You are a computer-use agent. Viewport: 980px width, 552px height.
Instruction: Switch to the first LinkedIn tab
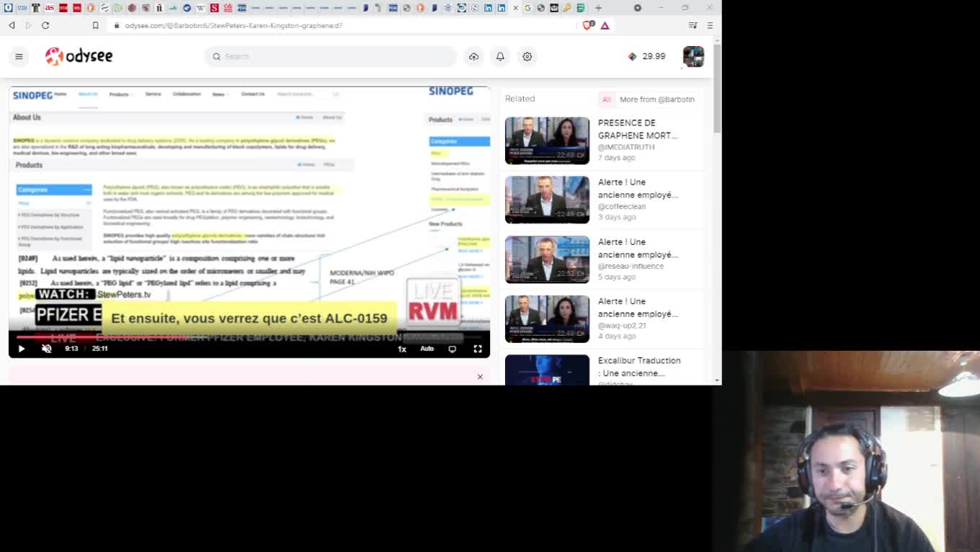[488, 8]
